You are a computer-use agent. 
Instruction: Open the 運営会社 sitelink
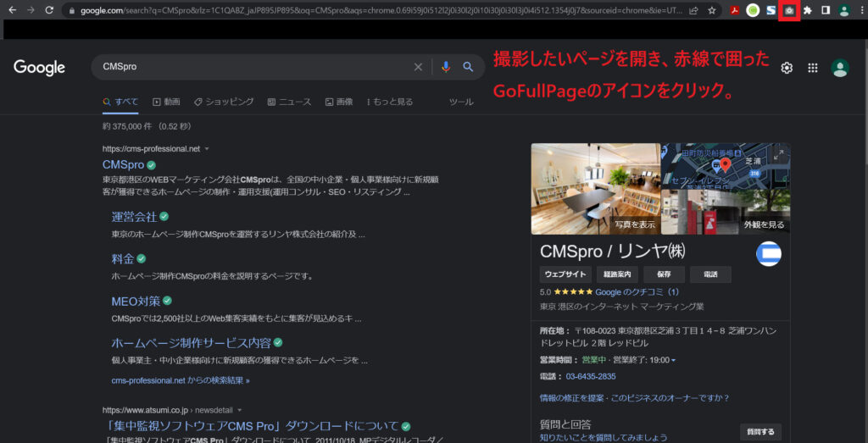[134, 216]
